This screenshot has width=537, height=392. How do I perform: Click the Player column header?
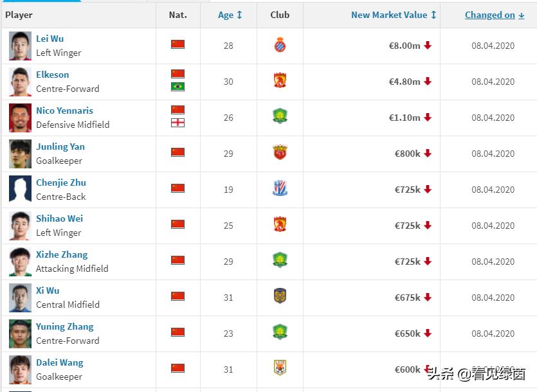tap(19, 15)
